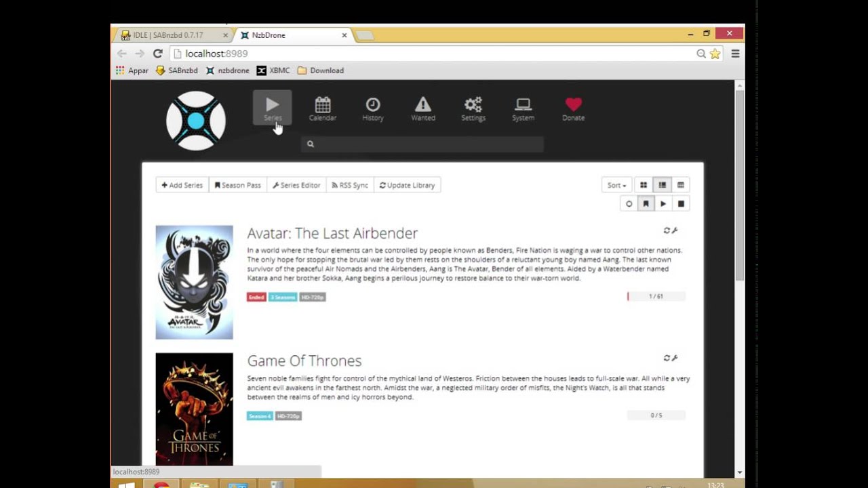Click the scrollbar up arrow
The height and width of the screenshot is (488, 868).
click(x=739, y=85)
